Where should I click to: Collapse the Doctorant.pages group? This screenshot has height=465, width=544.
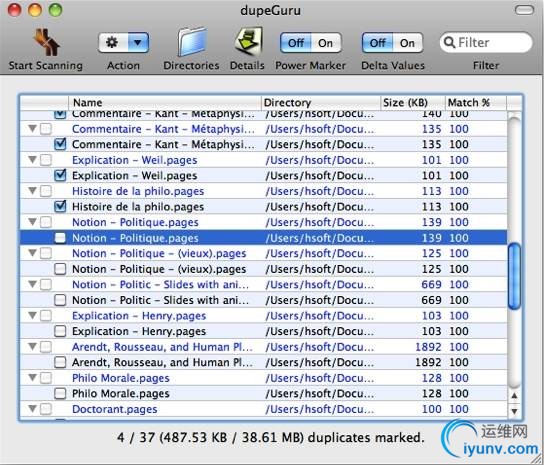[x=32, y=409]
